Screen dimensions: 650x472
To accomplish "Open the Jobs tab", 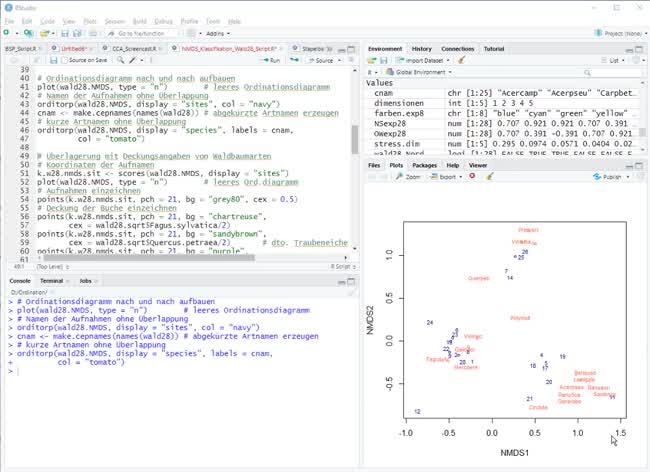I will 85,281.
